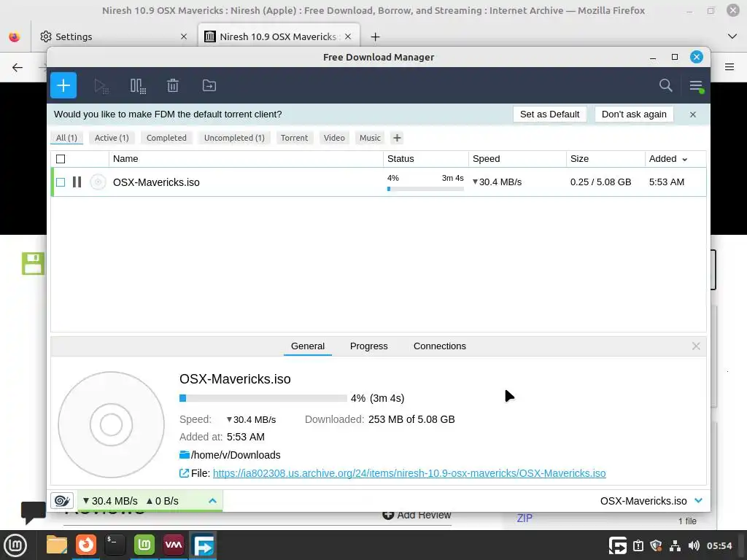Select the Torrent filter tab
This screenshot has height=560, width=747.
tap(295, 138)
